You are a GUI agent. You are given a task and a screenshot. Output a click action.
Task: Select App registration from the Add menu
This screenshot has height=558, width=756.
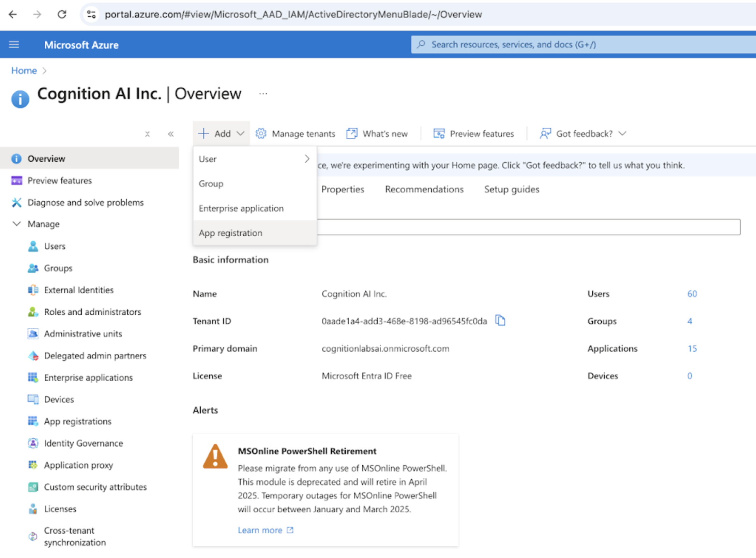pos(230,233)
